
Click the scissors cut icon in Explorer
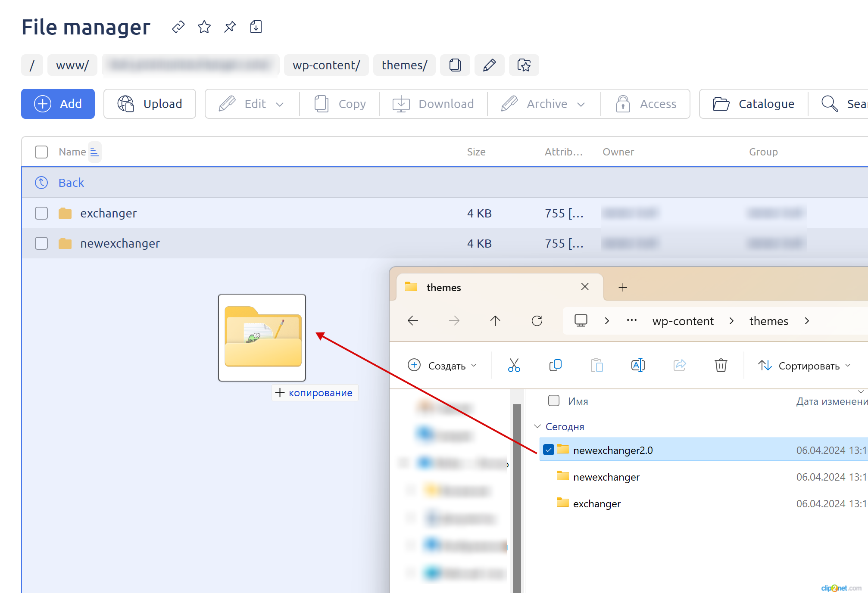(514, 365)
